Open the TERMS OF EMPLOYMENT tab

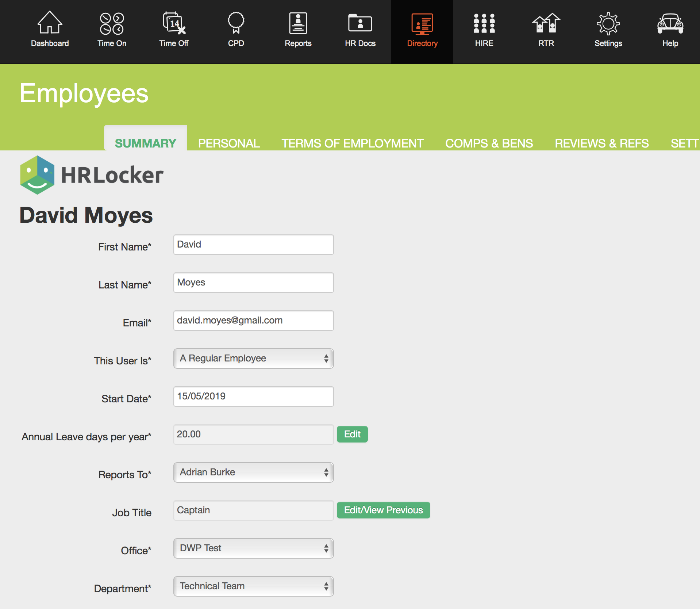[352, 143]
